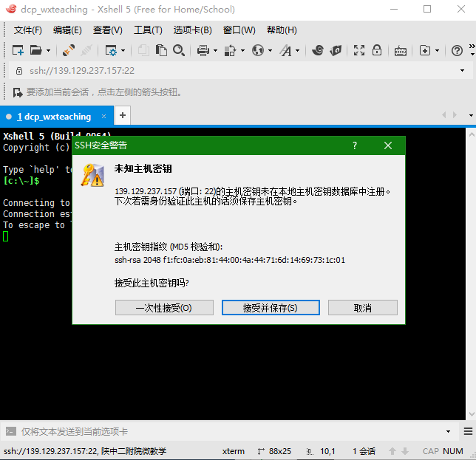Open the 工具(T) menu

click(x=148, y=30)
